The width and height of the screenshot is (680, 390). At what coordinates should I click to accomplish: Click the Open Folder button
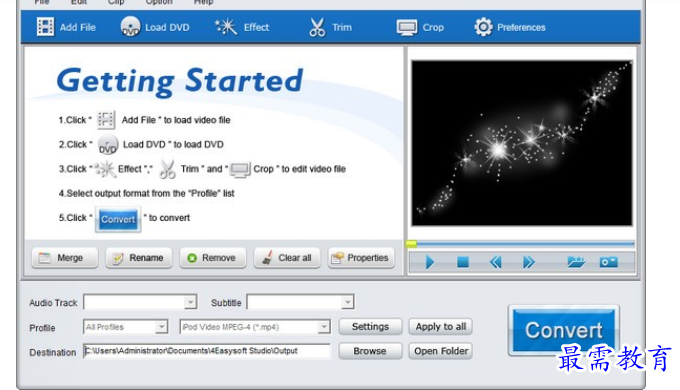[441, 351]
